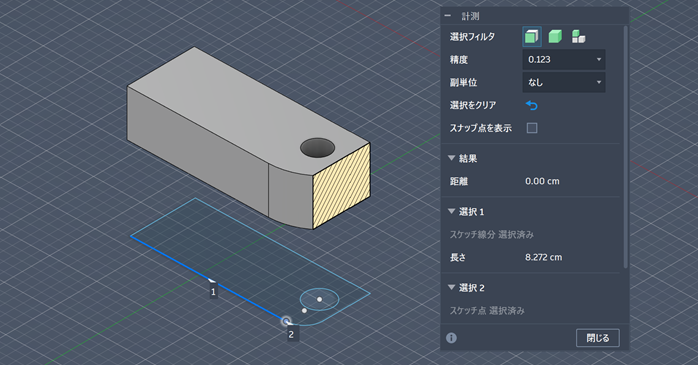Click the round hole on top of the body
The width and height of the screenshot is (698, 365).
point(317,148)
